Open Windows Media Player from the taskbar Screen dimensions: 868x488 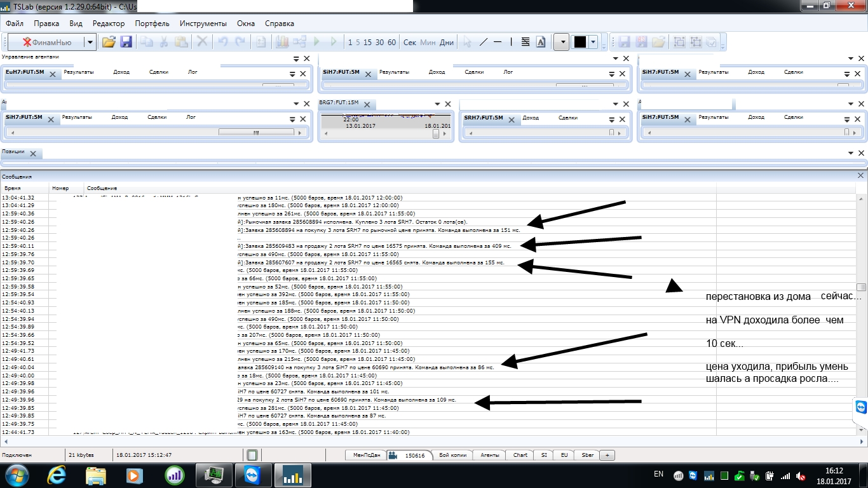133,475
